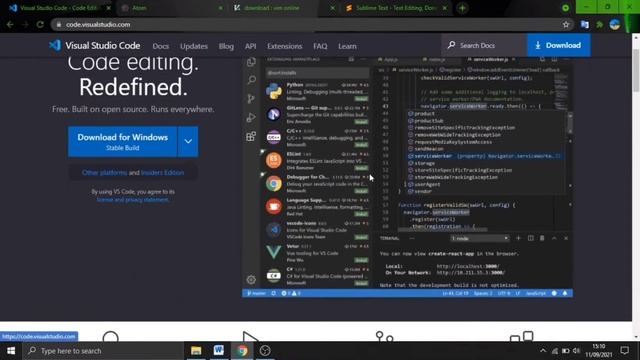Open the Updates page
The image size is (640, 360).
[x=194, y=46]
